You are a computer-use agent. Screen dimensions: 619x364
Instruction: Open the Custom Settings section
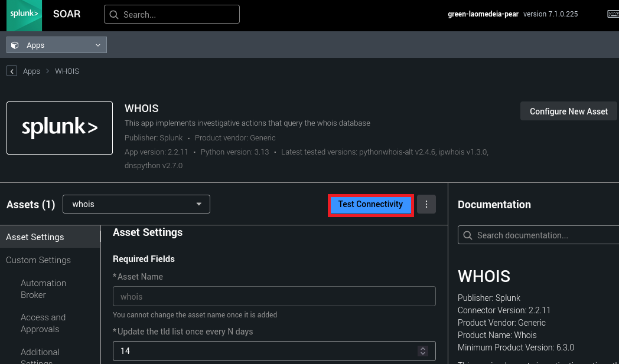click(x=38, y=260)
